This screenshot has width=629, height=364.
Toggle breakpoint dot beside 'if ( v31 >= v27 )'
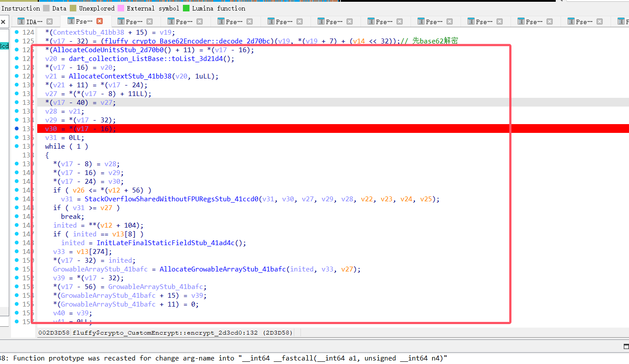(x=17, y=207)
